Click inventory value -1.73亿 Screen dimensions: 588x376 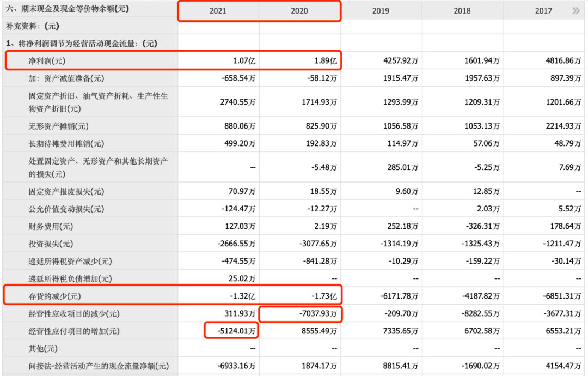[324, 296]
